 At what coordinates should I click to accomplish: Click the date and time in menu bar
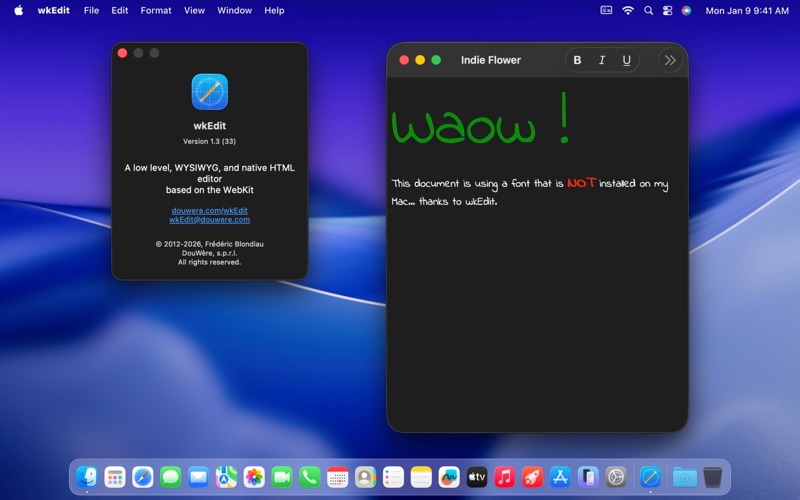click(x=747, y=10)
